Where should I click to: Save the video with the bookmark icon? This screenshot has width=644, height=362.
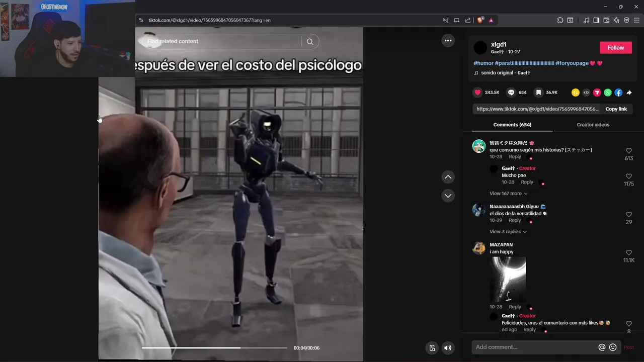(x=538, y=93)
